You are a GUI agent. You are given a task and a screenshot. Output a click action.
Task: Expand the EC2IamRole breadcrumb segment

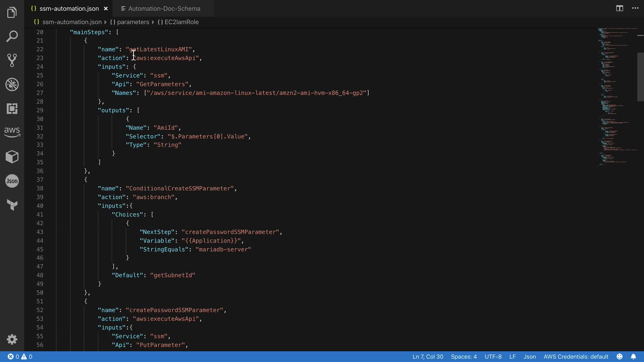click(181, 22)
